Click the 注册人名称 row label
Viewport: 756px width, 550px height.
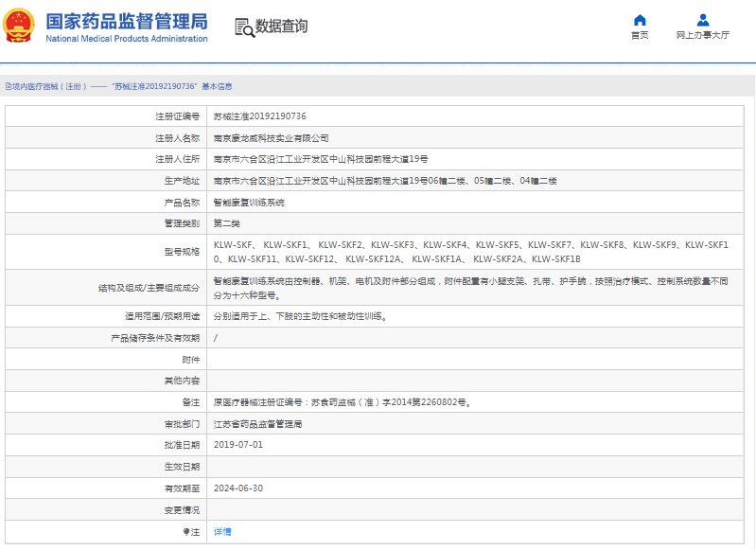(x=177, y=138)
